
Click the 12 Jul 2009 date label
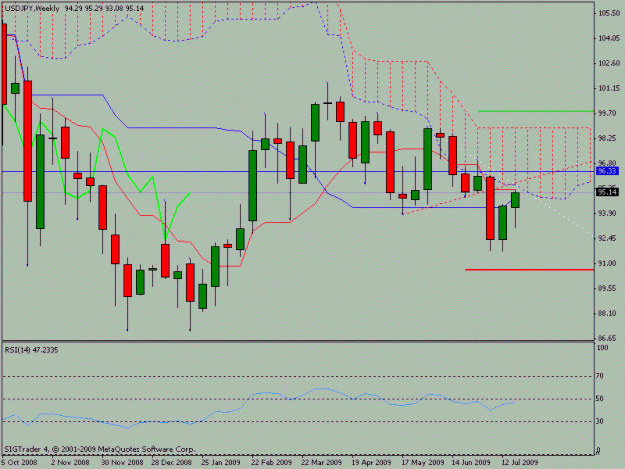pyautogui.click(x=520, y=462)
